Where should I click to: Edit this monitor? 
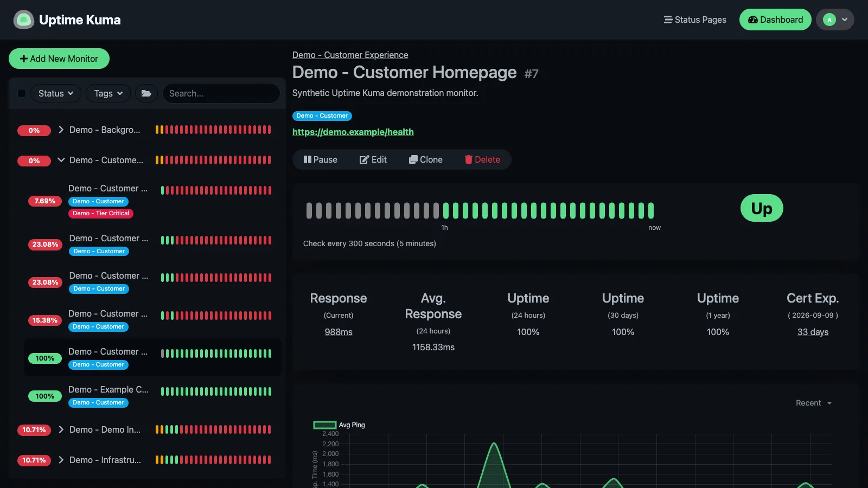click(373, 159)
